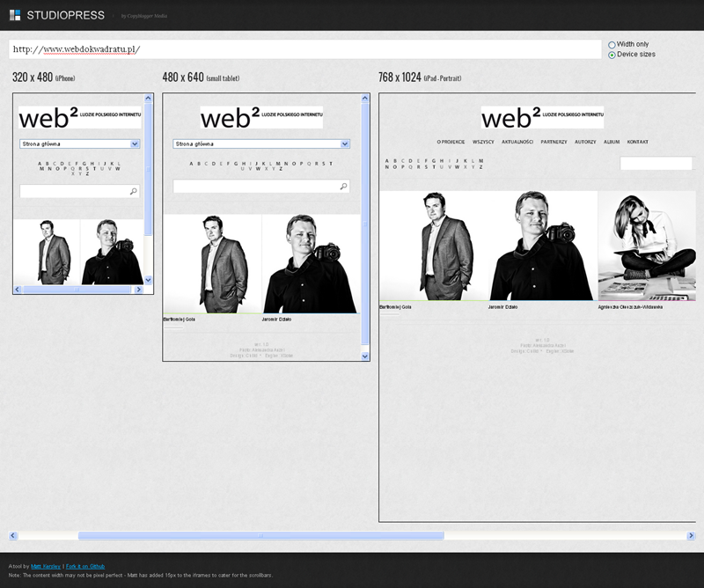Click the horizontal scrollbar thumb at page bottom
Image resolution: width=704 pixels, height=588 pixels.
tap(260, 535)
